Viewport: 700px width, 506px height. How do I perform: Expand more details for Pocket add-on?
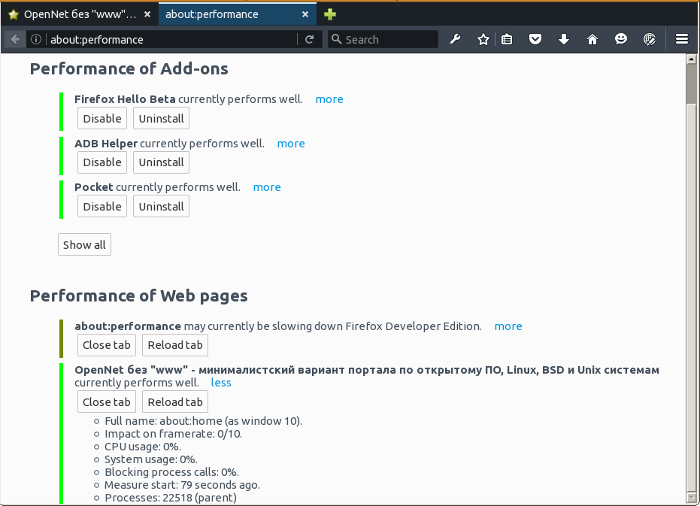[x=267, y=187]
